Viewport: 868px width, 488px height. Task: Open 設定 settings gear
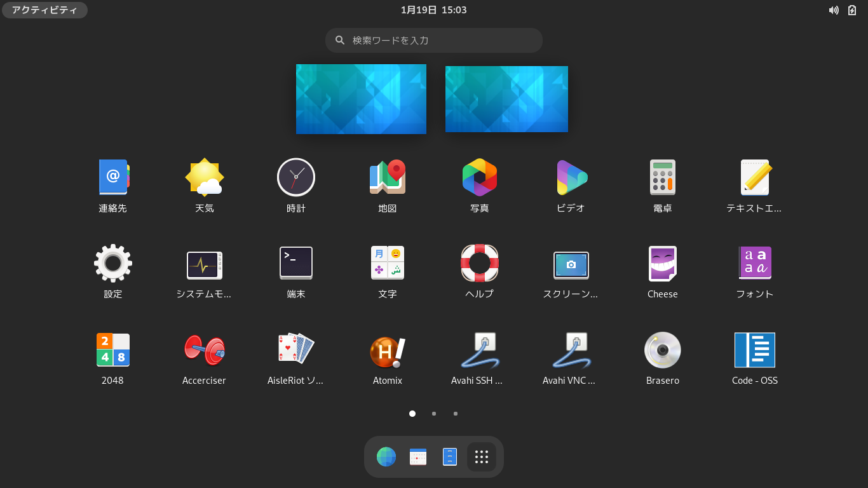pyautogui.click(x=113, y=263)
